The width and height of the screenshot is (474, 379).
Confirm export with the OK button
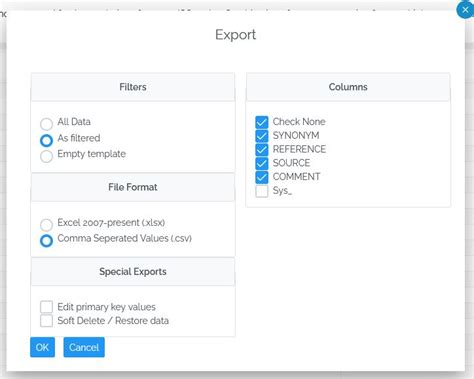click(42, 347)
